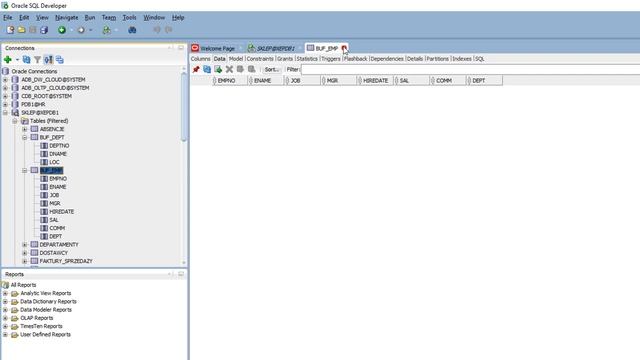Viewport: 640px width, 360px height.
Task: Click the BUF_EMP table icon in tree
Action: (34, 170)
